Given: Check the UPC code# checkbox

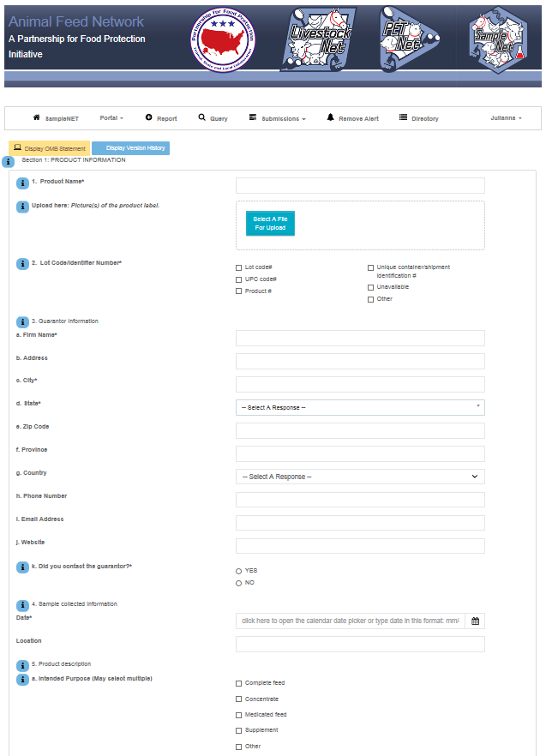Looking at the screenshot, I should [239, 279].
